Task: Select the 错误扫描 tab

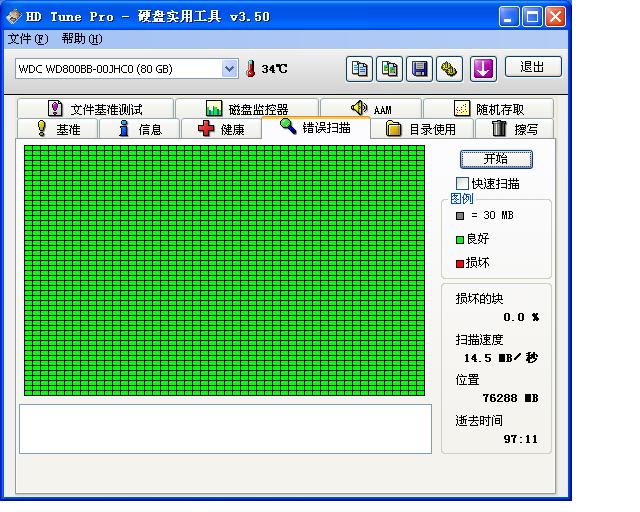Action: tap(316, 127)
